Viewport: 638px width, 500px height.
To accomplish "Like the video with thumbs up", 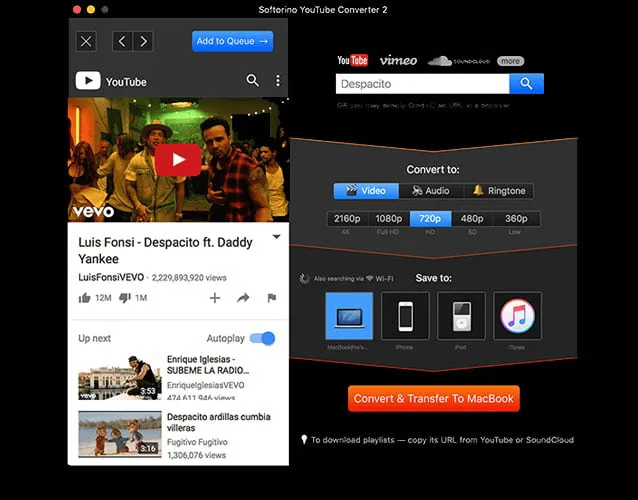I will tap(85, 298).
